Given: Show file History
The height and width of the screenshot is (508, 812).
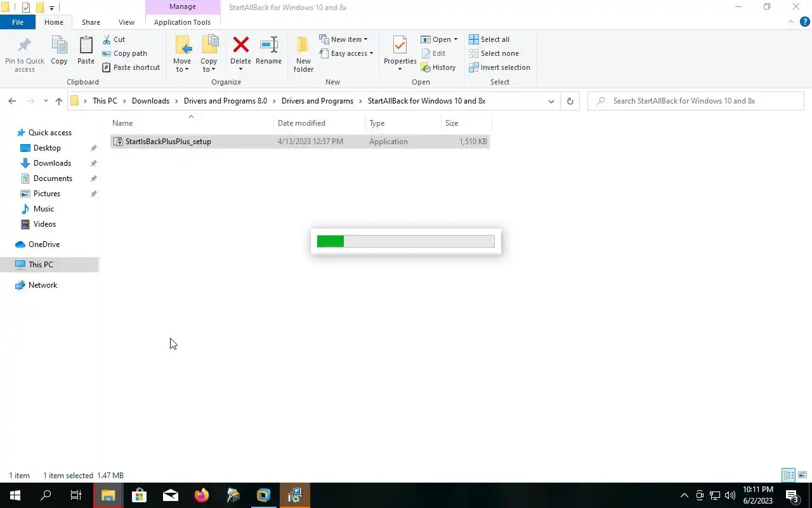Looking at the screenshot, I should coord(438,67).
